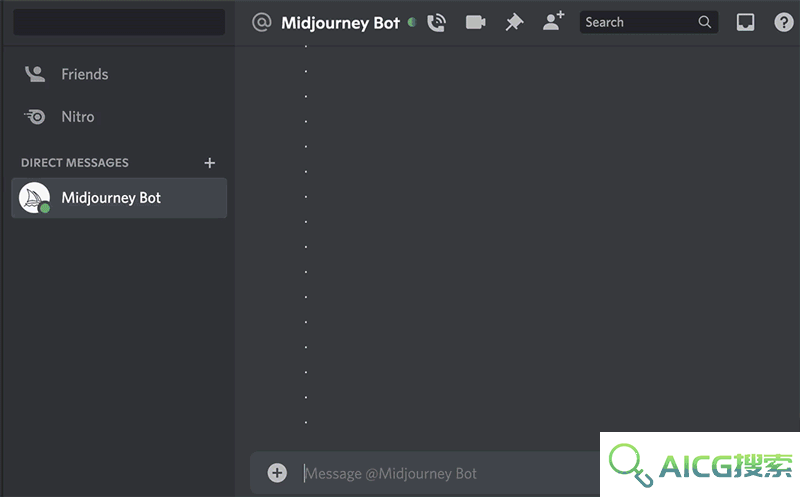800x497 pixels.
Task: Click the Midjourney Bot title in the header
Action: pyautogui.click(x=340, y=23)
